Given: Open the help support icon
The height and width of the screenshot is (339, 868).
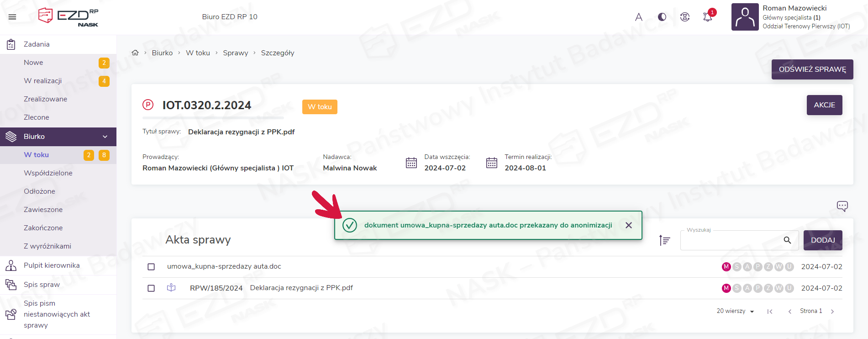Looking at the screenshot, I should click(x=684, y=17).
